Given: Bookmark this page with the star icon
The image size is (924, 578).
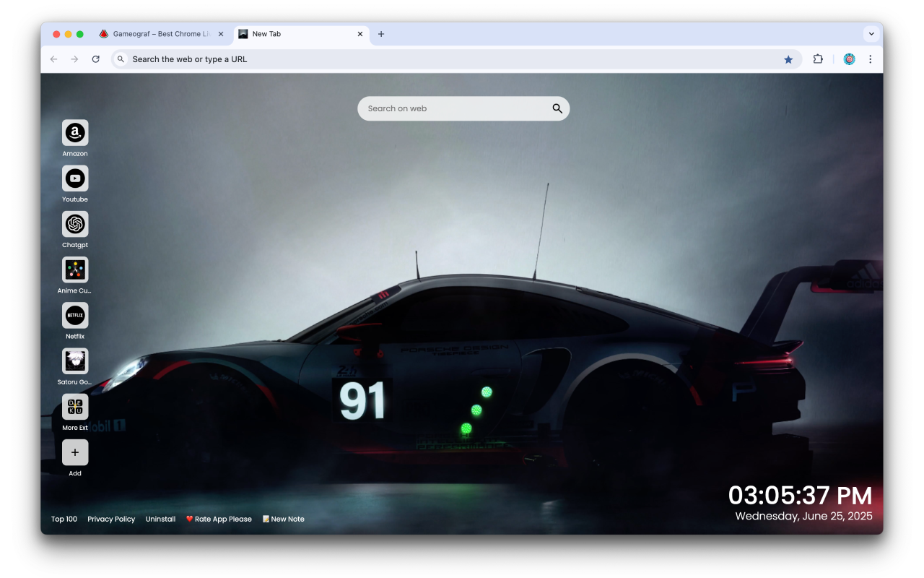Looking at the screenshot, I should coord(788,59).
